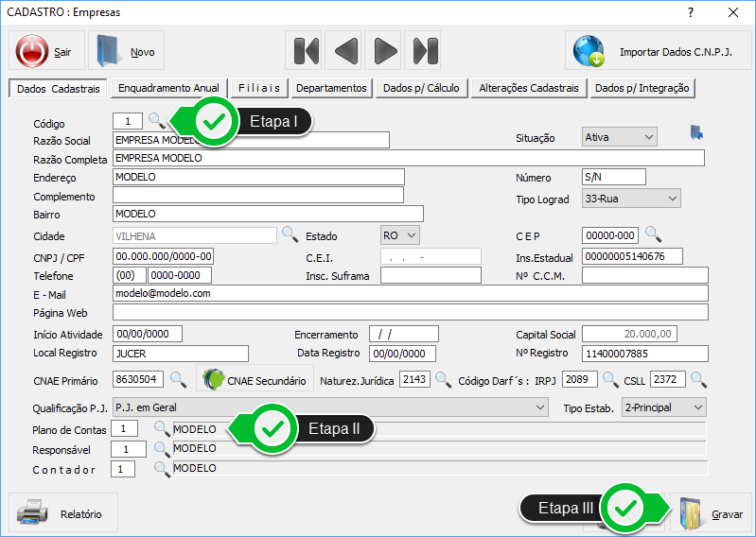
Task: Click the Local Registro field
Action: 181,354
